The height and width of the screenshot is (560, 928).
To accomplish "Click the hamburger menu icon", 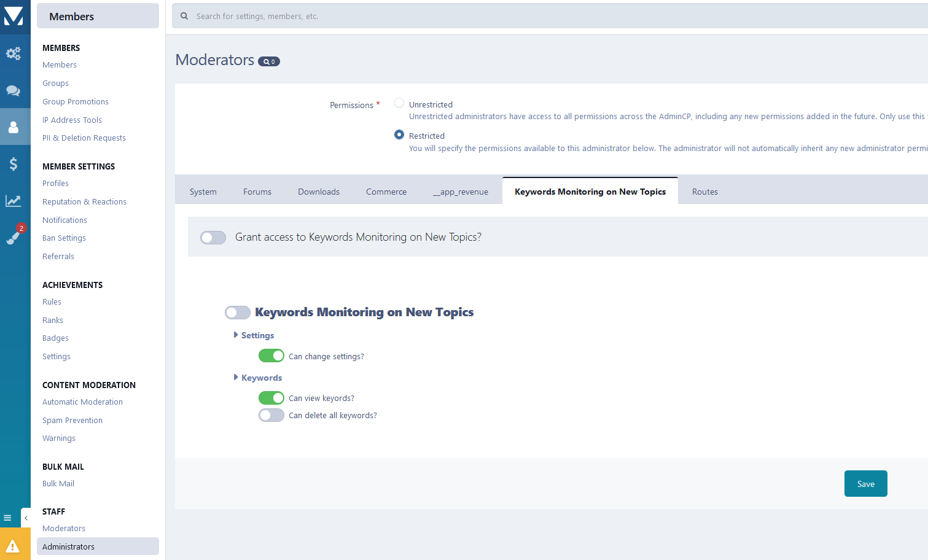I will point(8,518).
